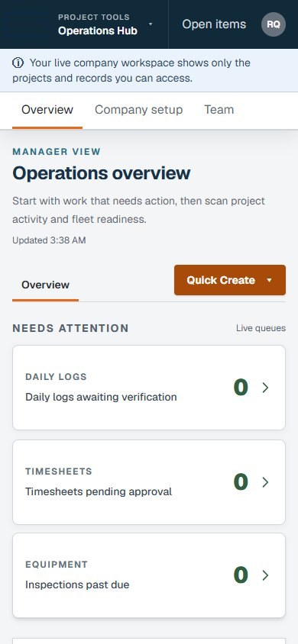Switch to the Team tab
Viewport: 298px width, 644px height.
(x=219, y=110)
